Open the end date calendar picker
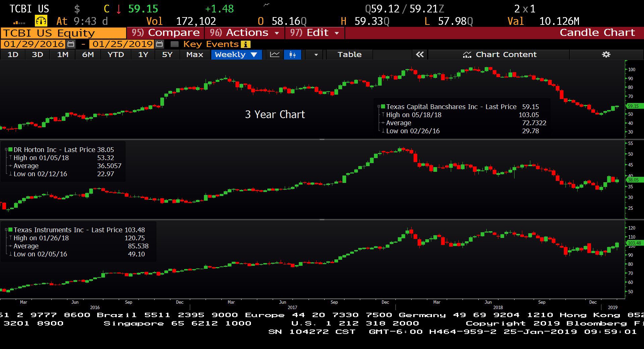Screen dimensions: 644x349 tap(160, 44)
